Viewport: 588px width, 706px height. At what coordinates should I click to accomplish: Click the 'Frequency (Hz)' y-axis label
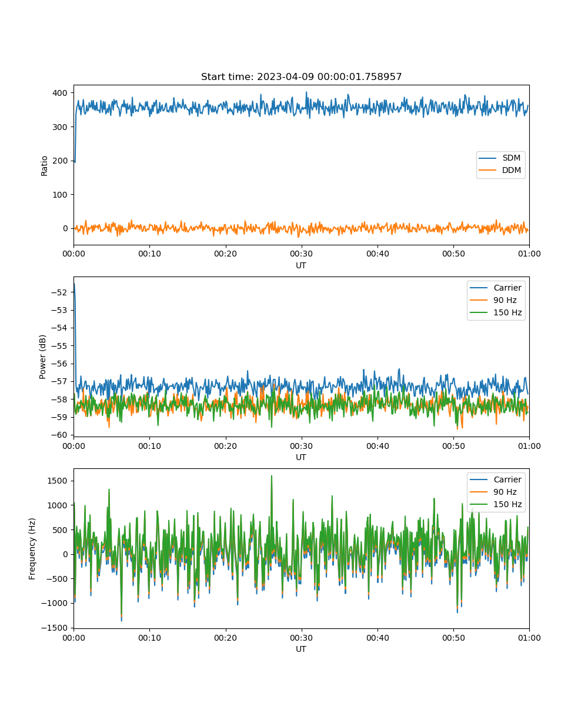pos(33,549)
